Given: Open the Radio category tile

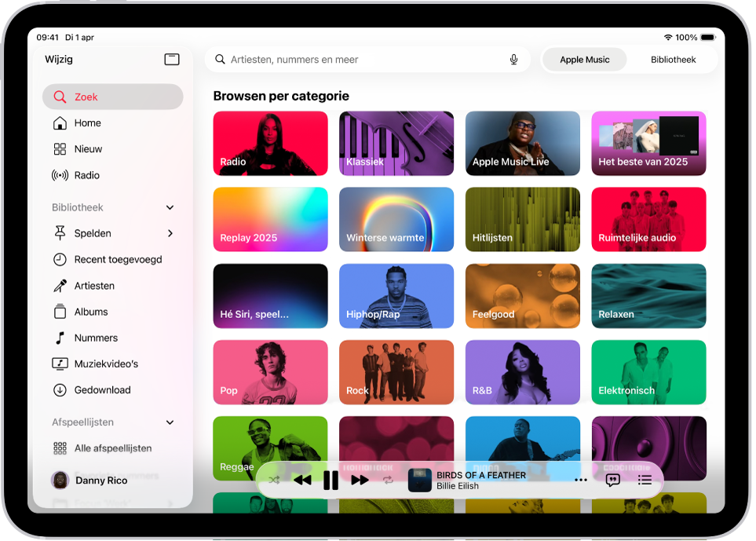Looking at the screenshot, I should tap(271, 143).
